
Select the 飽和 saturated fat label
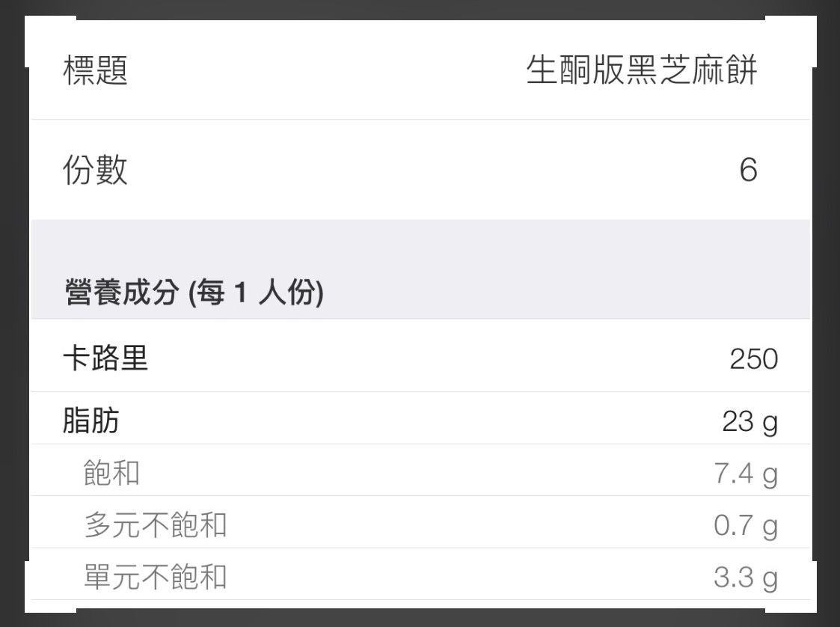pos(111,473)
